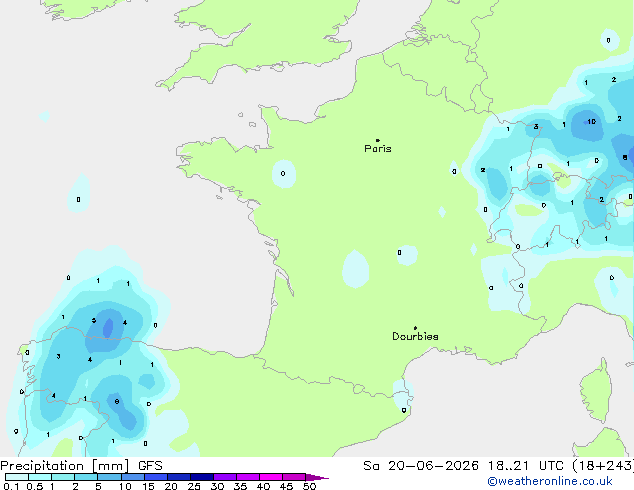Viewport: 634px width, 490px height.
Task: Click the '10' precipitation value over Germany
Action: point(592,121)
